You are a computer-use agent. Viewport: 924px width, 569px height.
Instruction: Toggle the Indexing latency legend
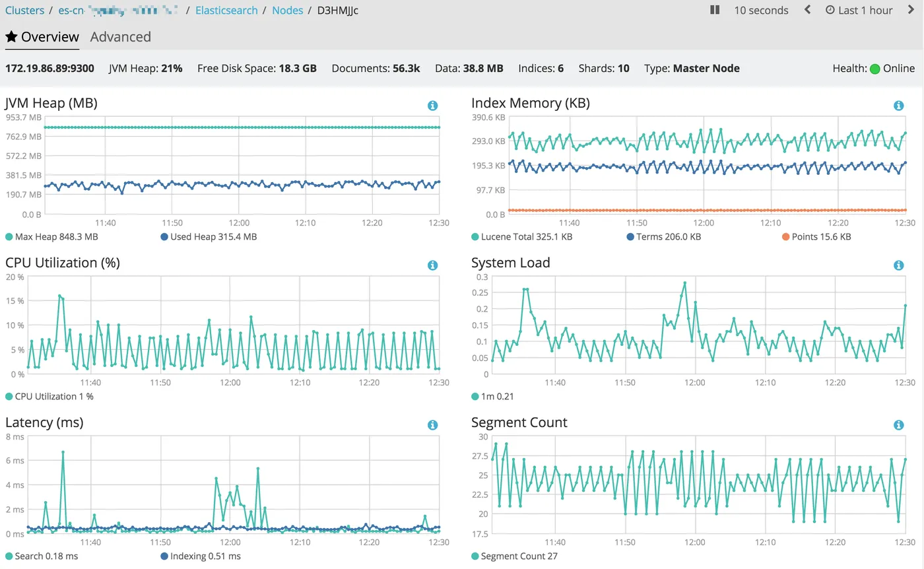201,556
